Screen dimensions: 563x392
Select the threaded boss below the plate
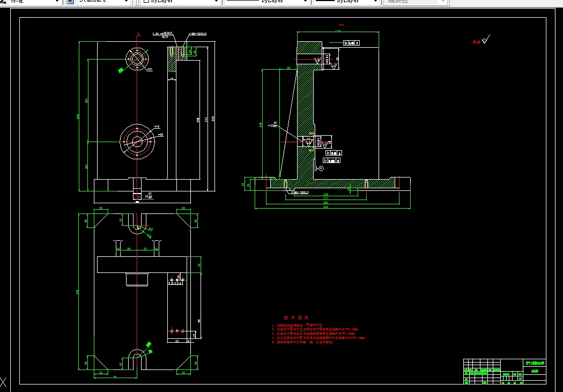[x=137, y=279]
